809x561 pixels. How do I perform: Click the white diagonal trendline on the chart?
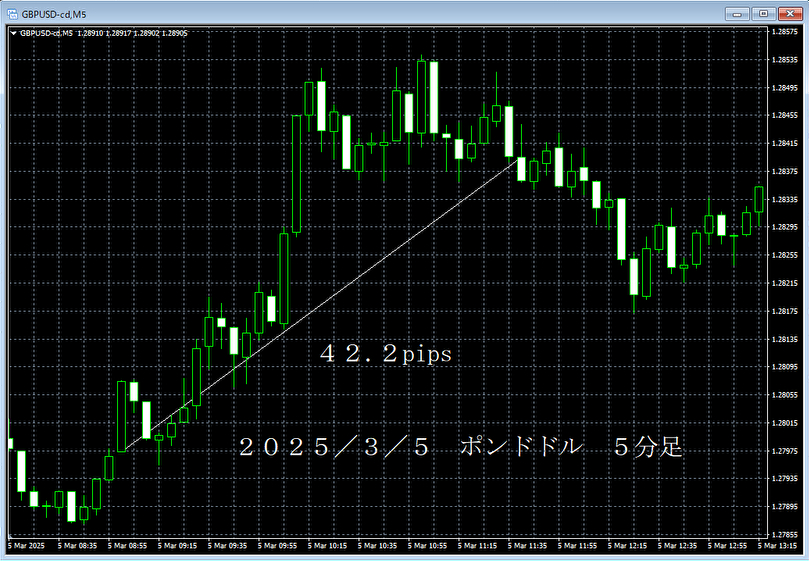tap(320, 306)
